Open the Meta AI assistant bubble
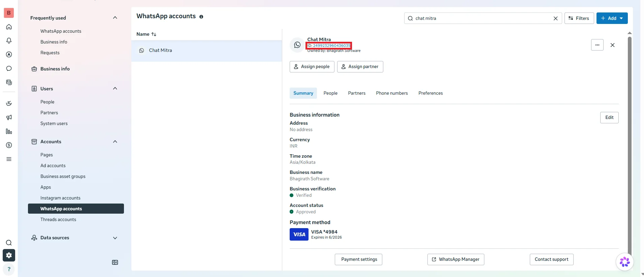This screenshot has width=644, height=277. point(625,262)
